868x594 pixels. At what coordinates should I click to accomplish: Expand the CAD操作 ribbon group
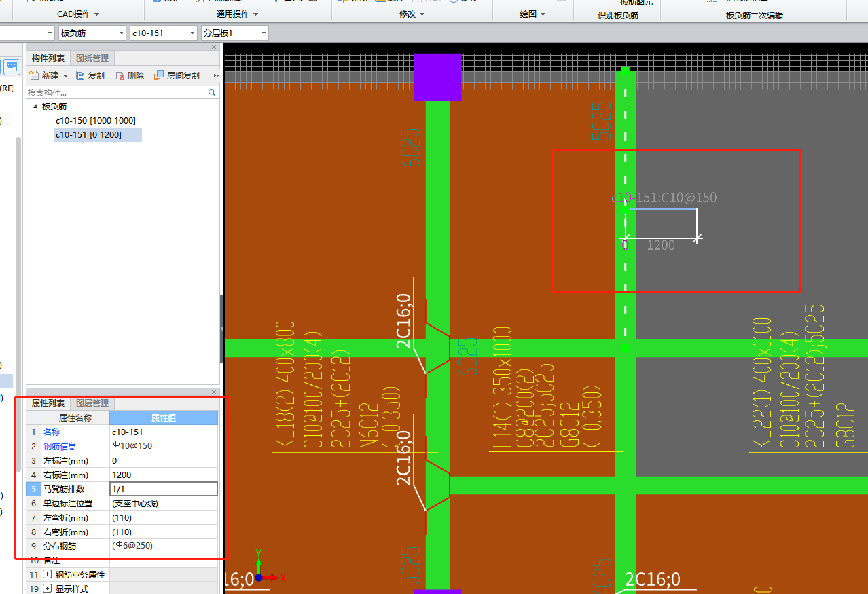(78, 14)
